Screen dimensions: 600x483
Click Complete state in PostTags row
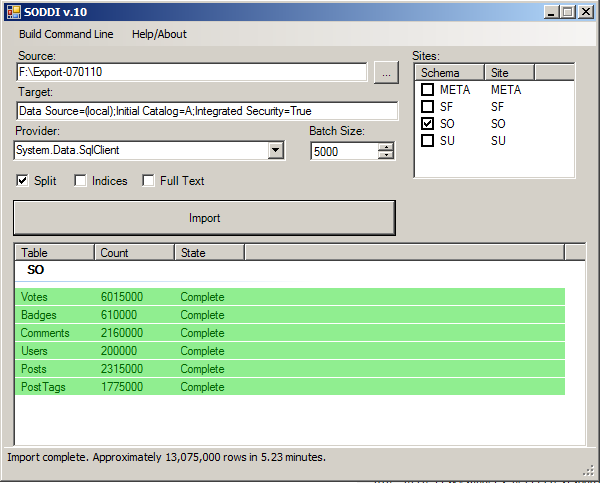202,387
